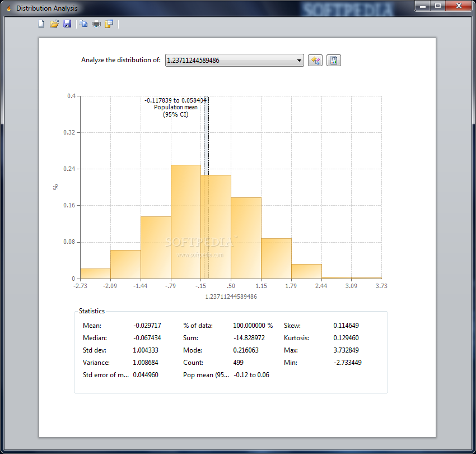The image size is (476, 454).
Task: Click the report sheet with bar chart button
Action: (334, 60)
